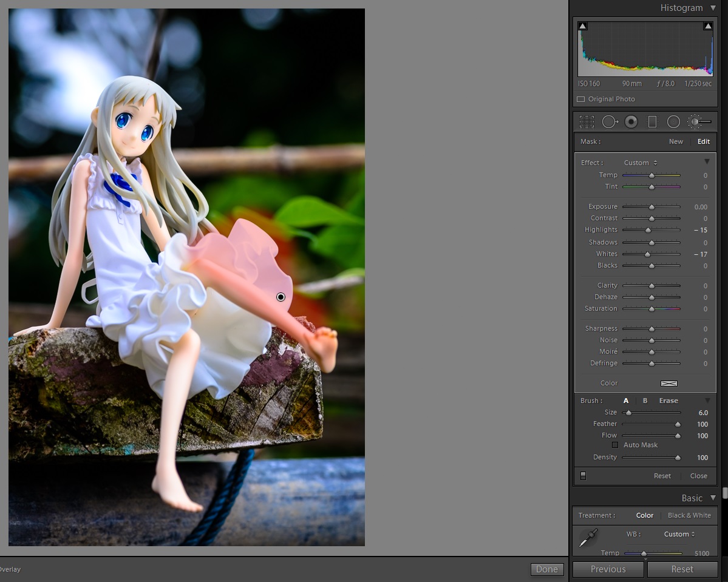Choose Color treatment
The image size is (728, 582).
[644, 515]
